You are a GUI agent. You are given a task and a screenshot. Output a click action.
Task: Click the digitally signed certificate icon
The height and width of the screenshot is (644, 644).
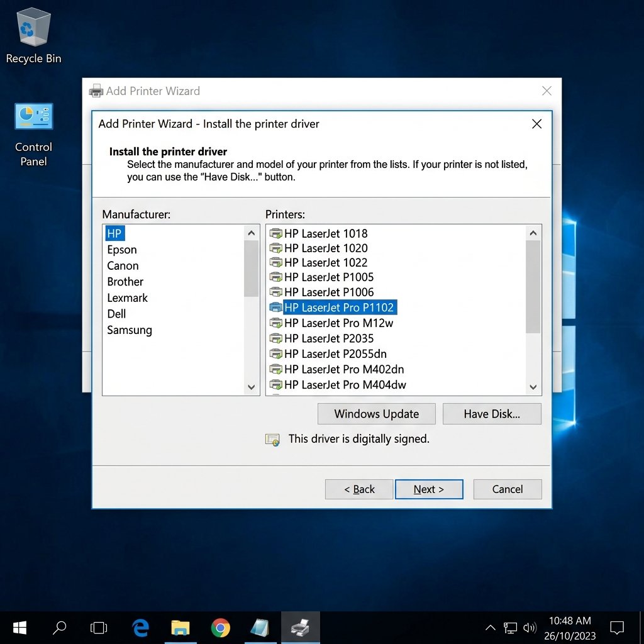coord(272,440)
